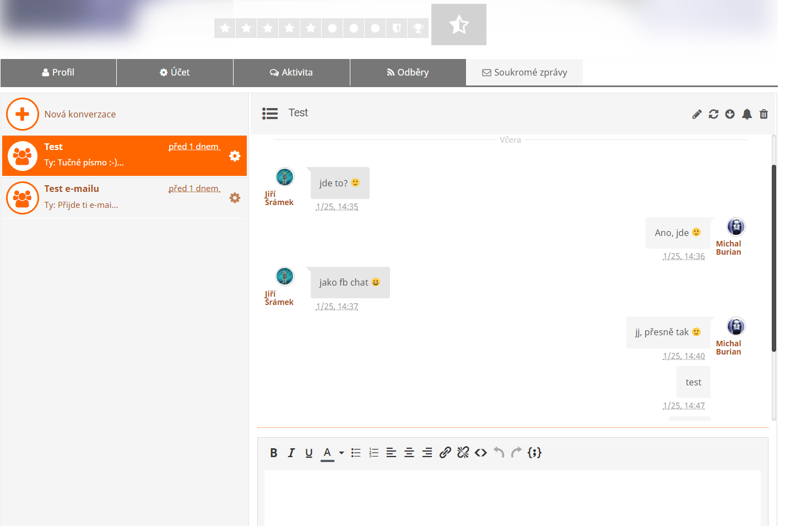
Task: Open the Odběry tab
Action: (408, 72)
